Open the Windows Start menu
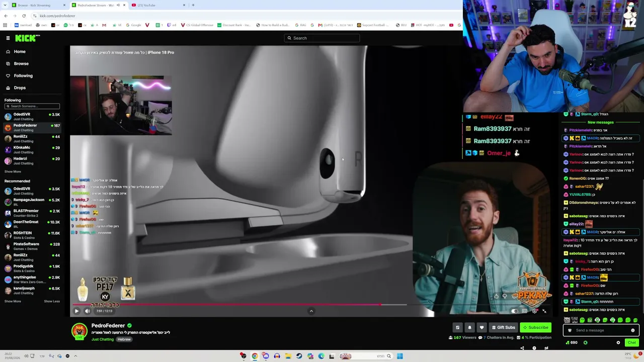The image size is (644, 362). 399,356
